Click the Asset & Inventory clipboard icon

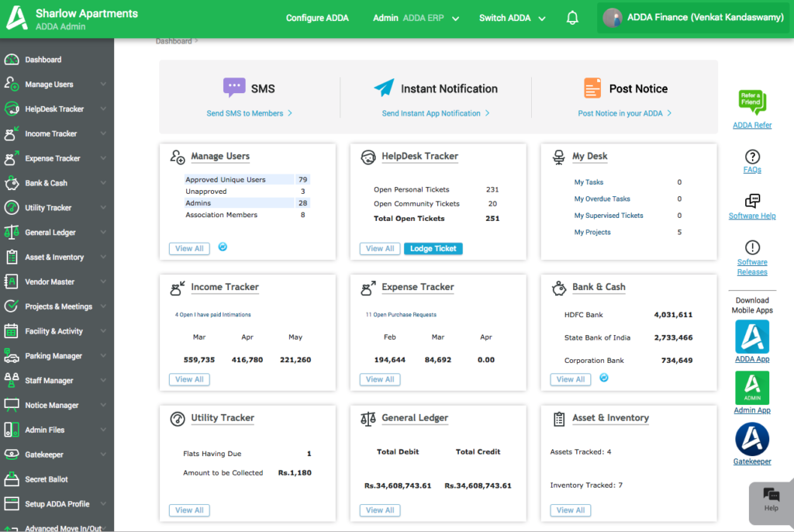558,419
